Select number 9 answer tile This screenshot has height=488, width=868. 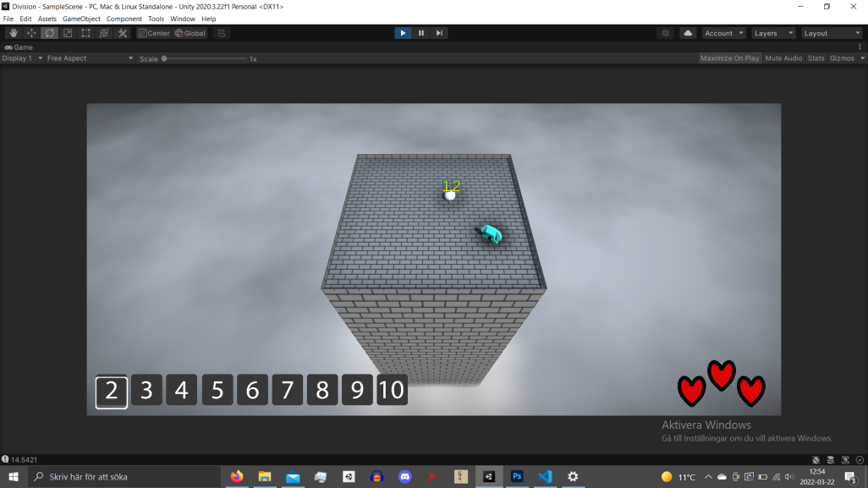[357, 390]
